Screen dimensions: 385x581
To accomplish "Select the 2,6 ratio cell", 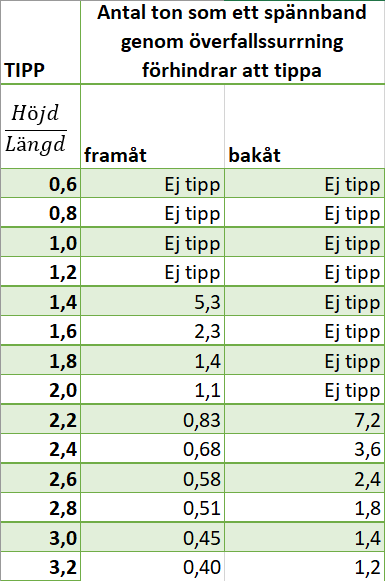I will tap(40, 478).
